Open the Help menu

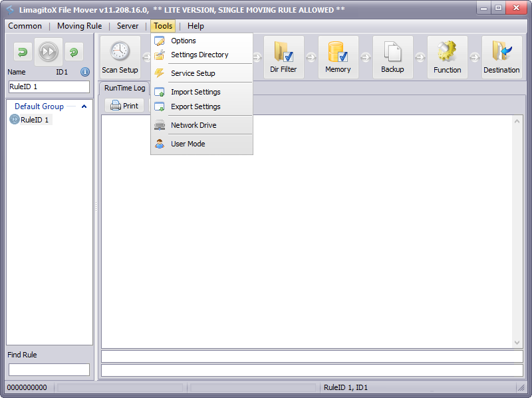coord(196,26)
